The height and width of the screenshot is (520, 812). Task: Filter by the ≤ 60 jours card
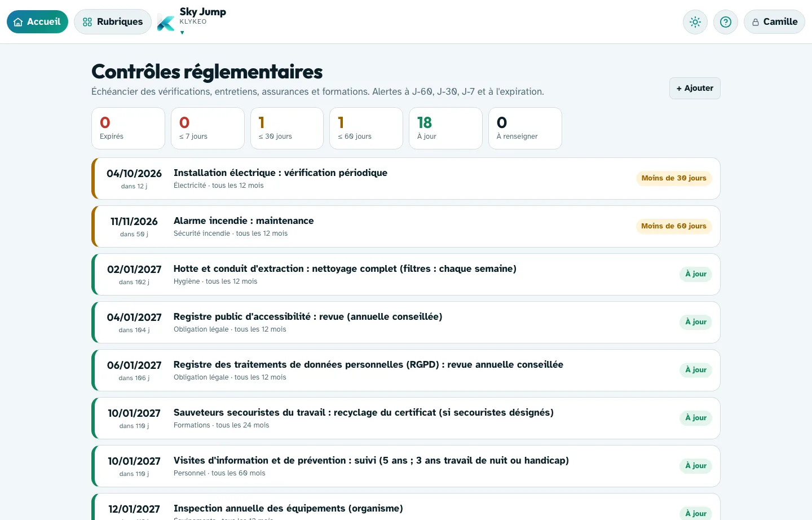pyautogui.click(x=366, y=129)
